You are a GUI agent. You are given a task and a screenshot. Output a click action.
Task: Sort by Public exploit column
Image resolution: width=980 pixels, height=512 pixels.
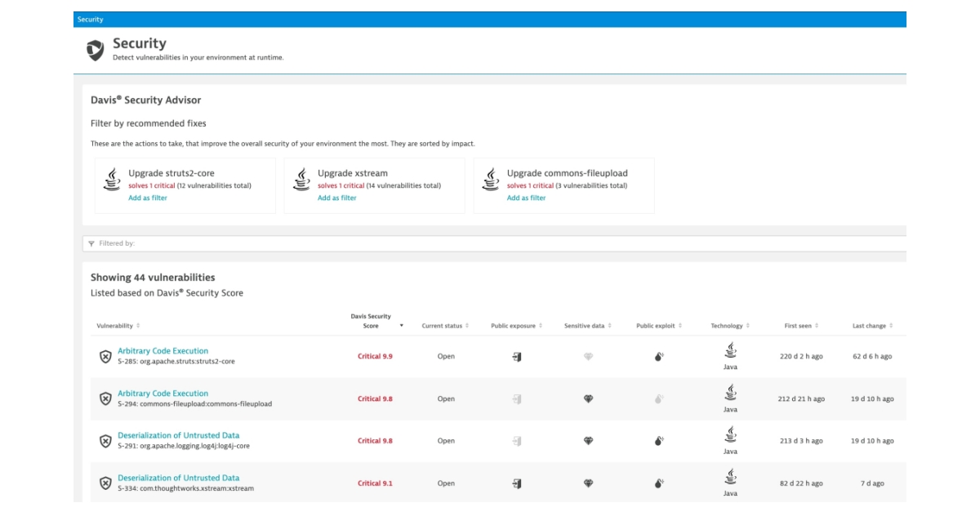(x=659, y=326)
